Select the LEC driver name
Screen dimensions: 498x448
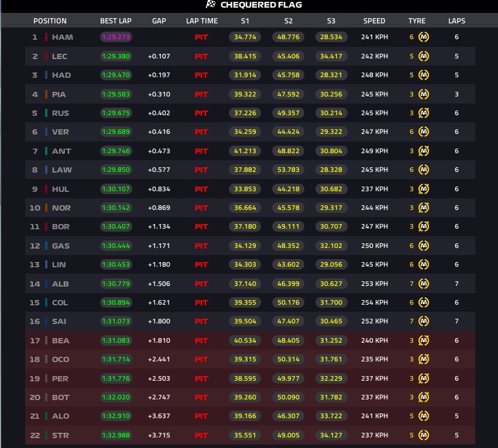point(59,56)
